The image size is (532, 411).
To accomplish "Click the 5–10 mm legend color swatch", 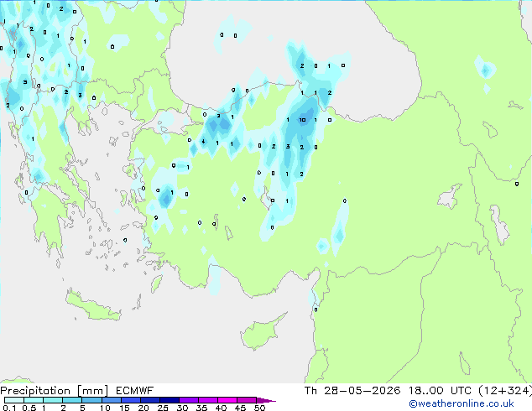I will (91, 400).
